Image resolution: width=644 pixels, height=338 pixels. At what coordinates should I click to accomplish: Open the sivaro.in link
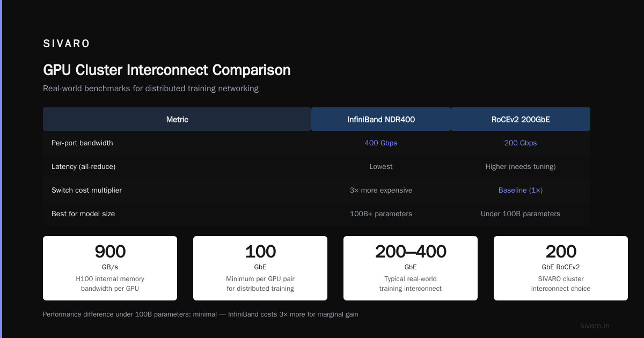coord(595,326)
